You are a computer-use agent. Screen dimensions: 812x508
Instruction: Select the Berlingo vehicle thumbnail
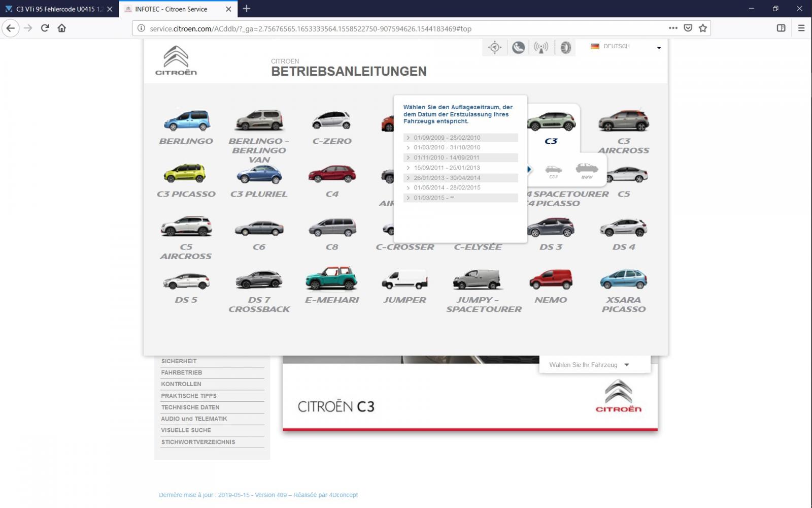(x=186, y=120)
